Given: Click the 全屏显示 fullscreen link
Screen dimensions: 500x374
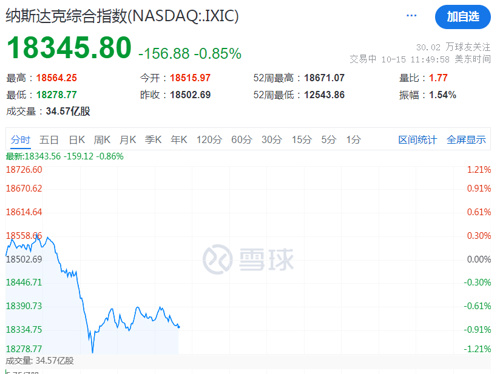Looking at the screenshot, I should pos(466,140).
